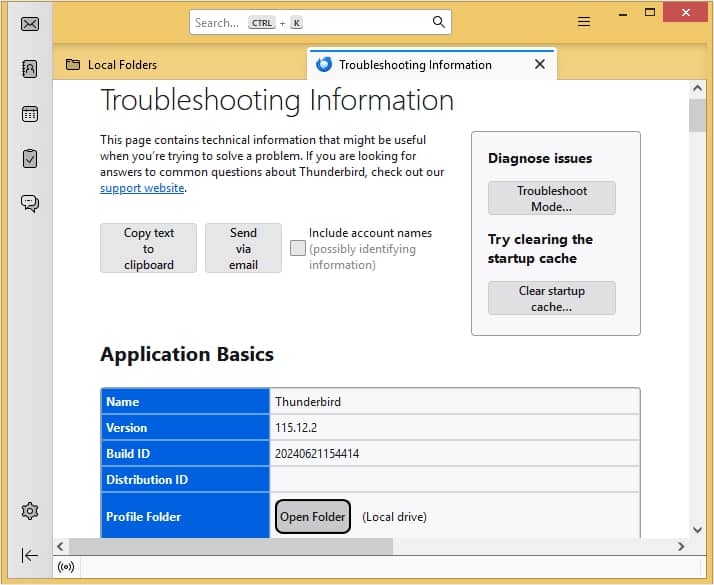The height and width of the screenshot is (585, 714).
Task: Follow the support website link
Action: 142,188
